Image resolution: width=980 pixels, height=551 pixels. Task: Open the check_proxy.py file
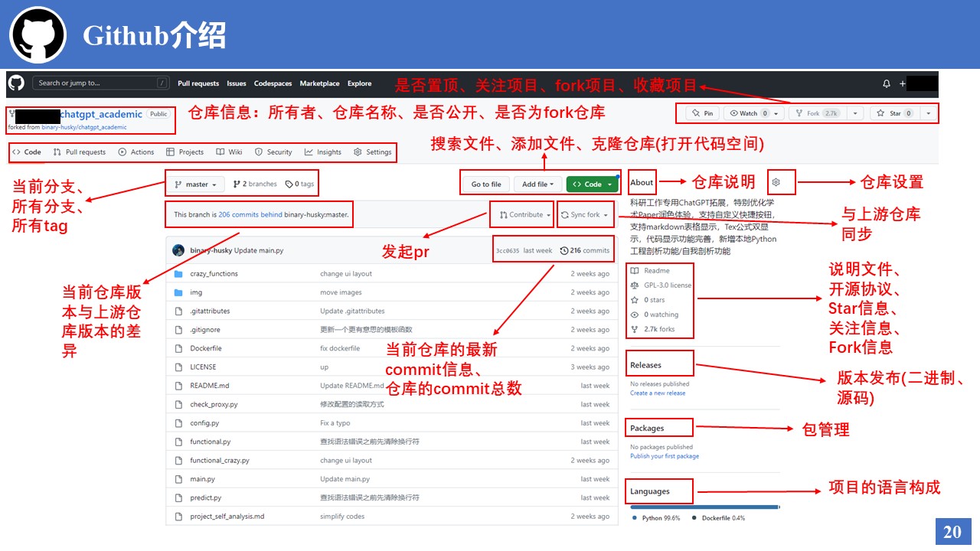coord(214,405)
